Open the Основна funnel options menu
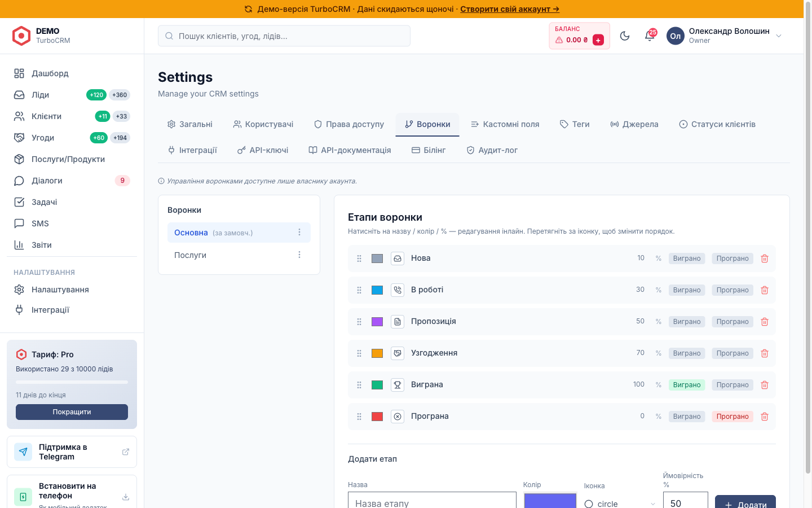This screenshot has height=508, width=812. [x=299, y=233]
